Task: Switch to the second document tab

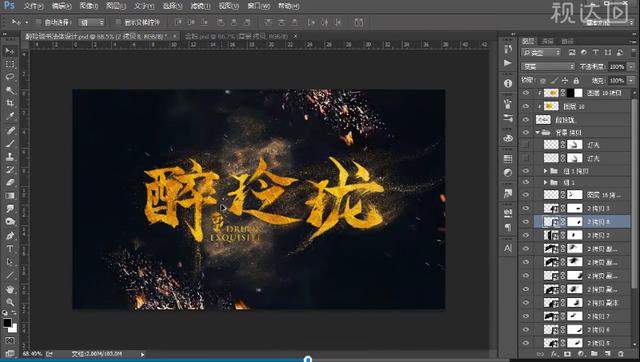Action: (x=240, y=36)
